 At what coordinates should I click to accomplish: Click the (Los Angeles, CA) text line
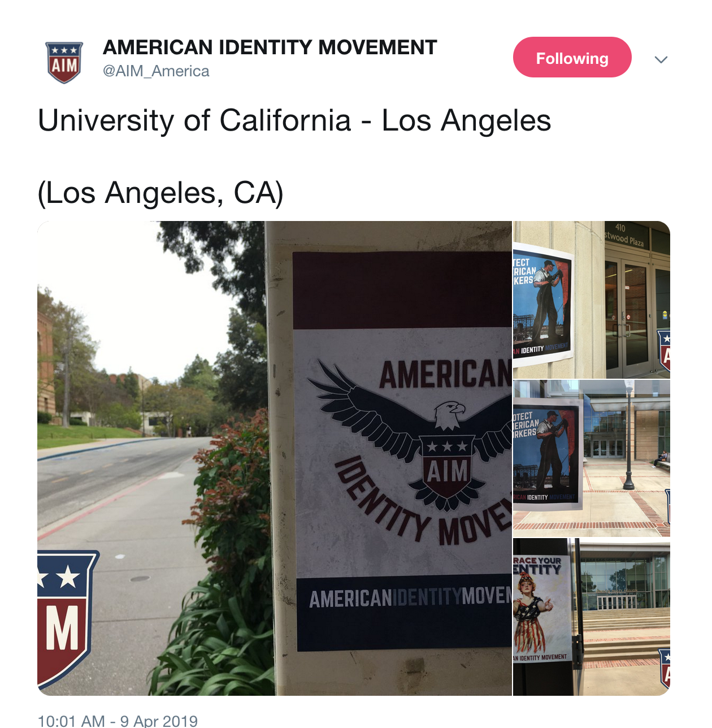click(x=160, y=193)
